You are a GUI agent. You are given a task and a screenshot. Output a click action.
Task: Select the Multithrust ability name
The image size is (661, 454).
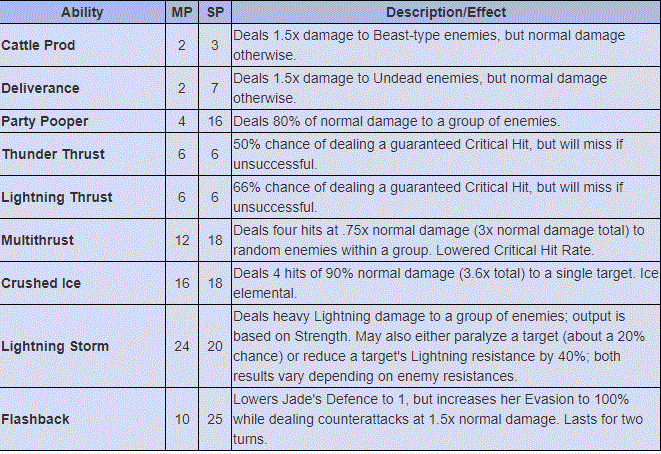[37, 241]
